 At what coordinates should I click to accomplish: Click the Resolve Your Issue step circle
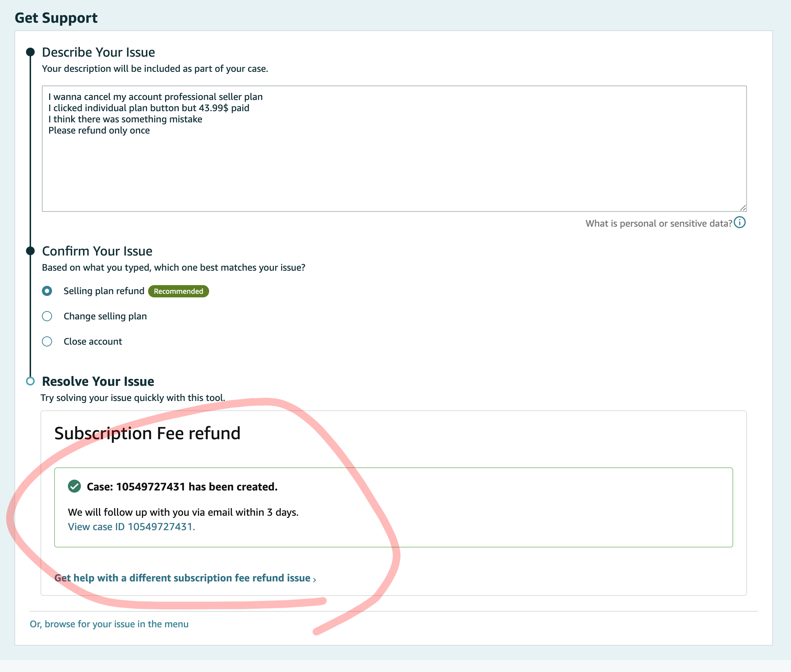pos(30,381)
